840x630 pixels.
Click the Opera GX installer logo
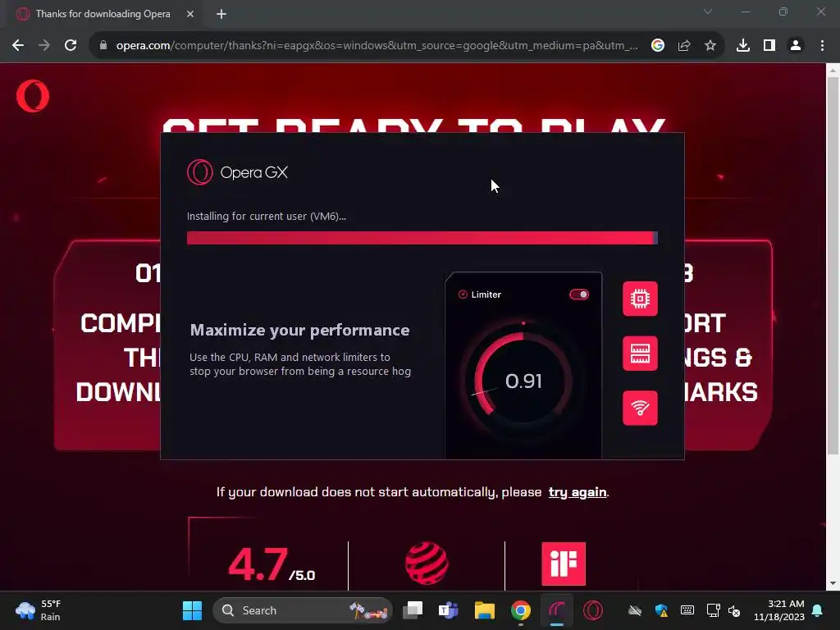(238, 172)
